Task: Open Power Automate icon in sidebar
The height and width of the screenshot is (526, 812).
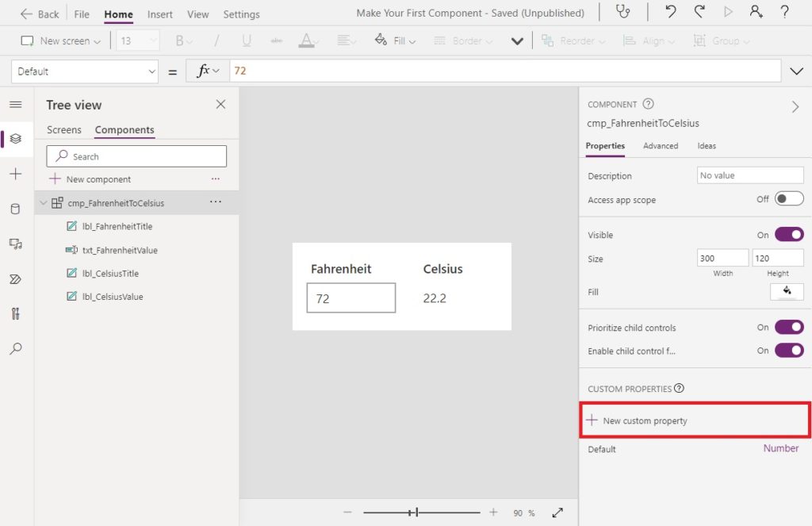Action: coord(16,279)
